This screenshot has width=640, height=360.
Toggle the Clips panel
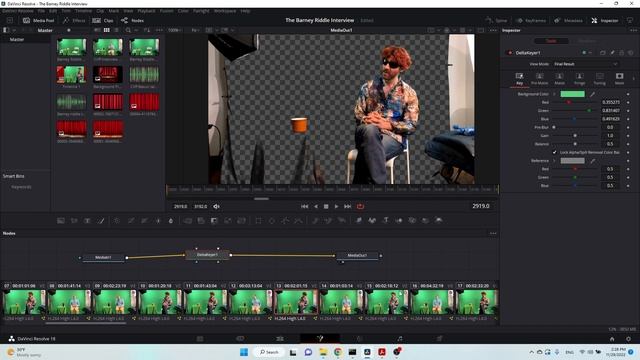tap(103, 20)
